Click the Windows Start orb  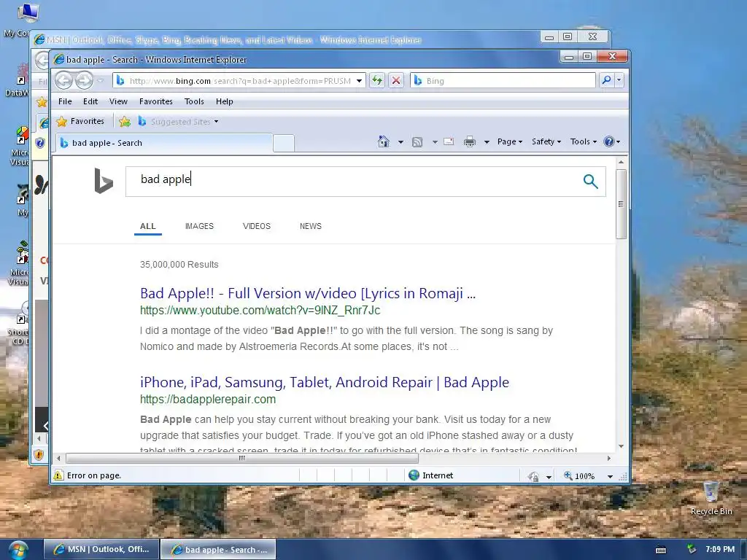tap(18, 550)
